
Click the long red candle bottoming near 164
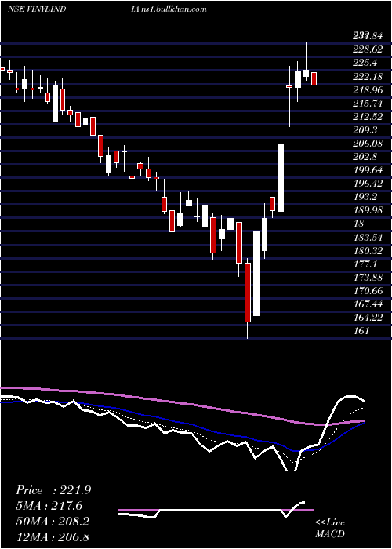(248, 293)
